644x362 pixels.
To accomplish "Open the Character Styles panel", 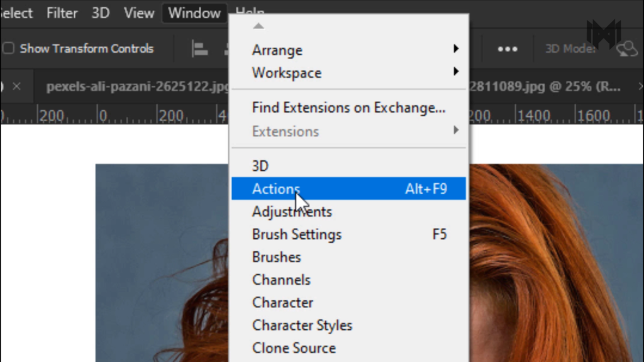I will [348, 326].
